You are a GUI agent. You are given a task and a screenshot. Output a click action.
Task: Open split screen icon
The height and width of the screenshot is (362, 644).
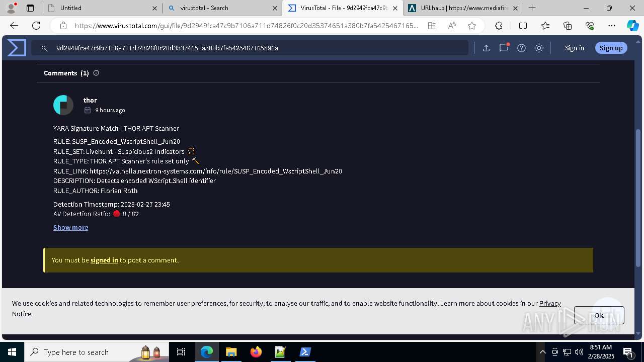pos(523,26)
